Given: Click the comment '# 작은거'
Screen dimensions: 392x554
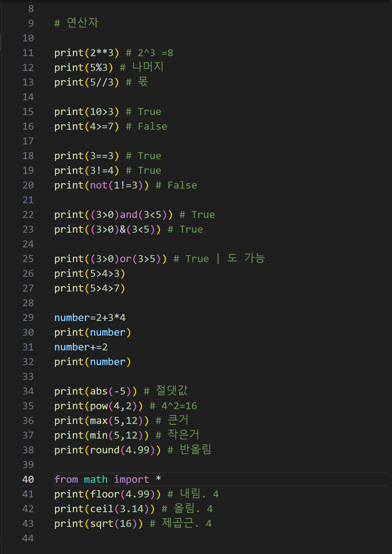Looking at the screenshot, I should coord(177,435).
